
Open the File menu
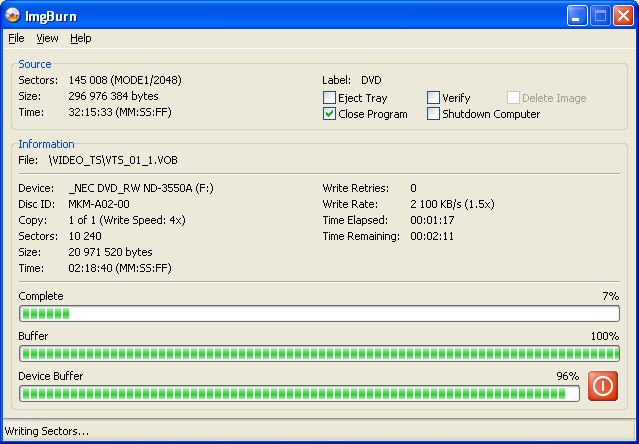click(x=16, y=38)
